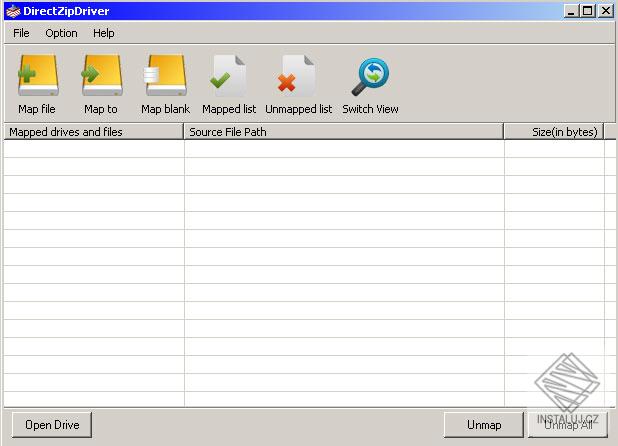The height and width of the screenshot is (446, 618).
Task: Click the Map file drive icon
Action: [x=38, y=75]
